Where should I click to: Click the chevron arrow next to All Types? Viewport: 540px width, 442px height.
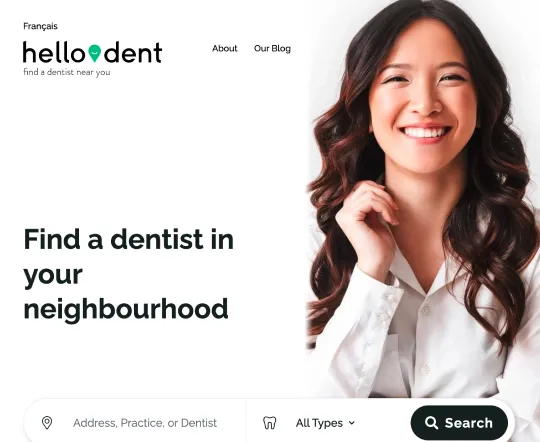pos(351,423)
